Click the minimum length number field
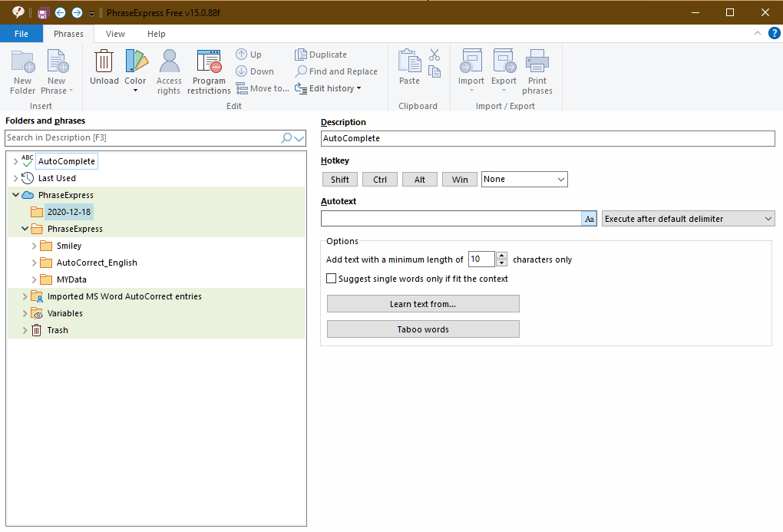The height and width of the screenshot is (532, 783). pos(481,259)
